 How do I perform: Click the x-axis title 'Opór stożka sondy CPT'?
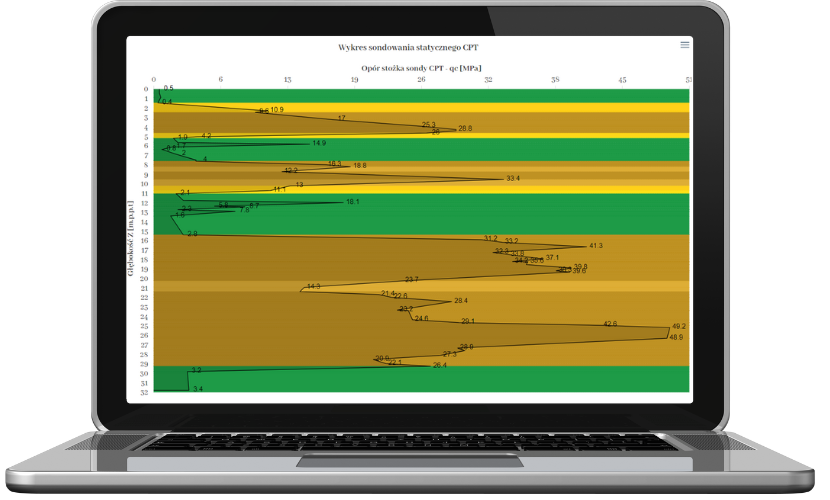tap(409, 68)
